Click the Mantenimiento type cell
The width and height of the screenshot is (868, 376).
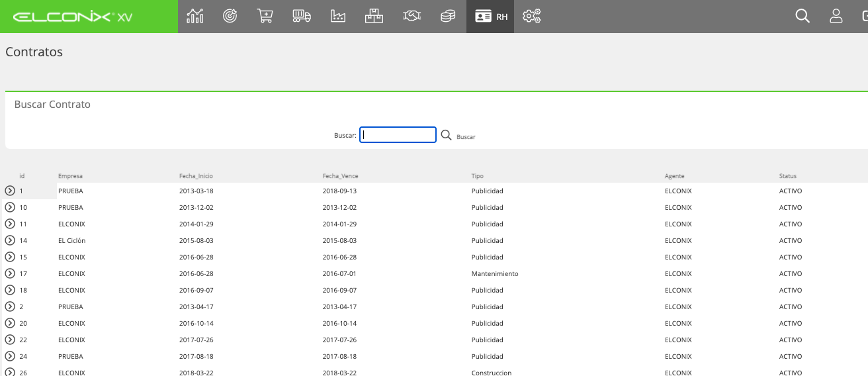pos(495,273)
